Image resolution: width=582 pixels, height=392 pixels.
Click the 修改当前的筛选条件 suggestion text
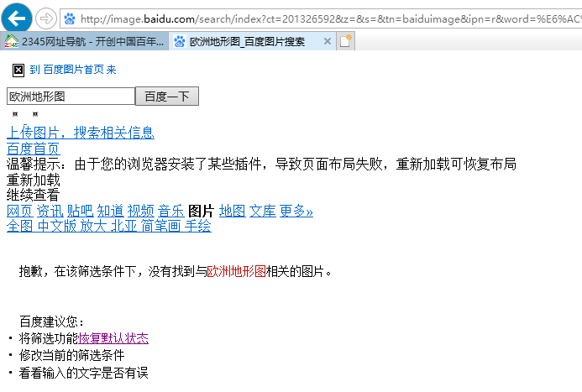(x=71, y=355)
